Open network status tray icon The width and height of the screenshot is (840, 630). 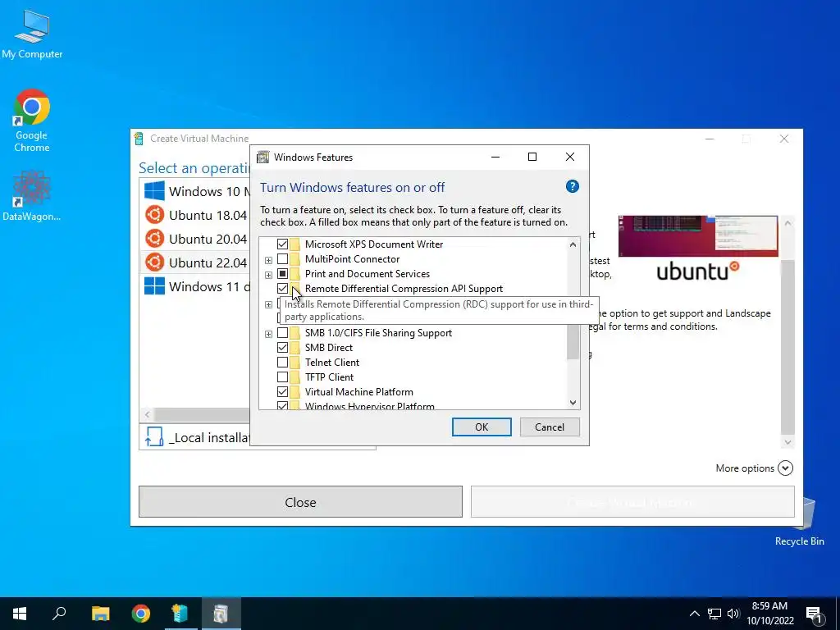pos(714,614)
